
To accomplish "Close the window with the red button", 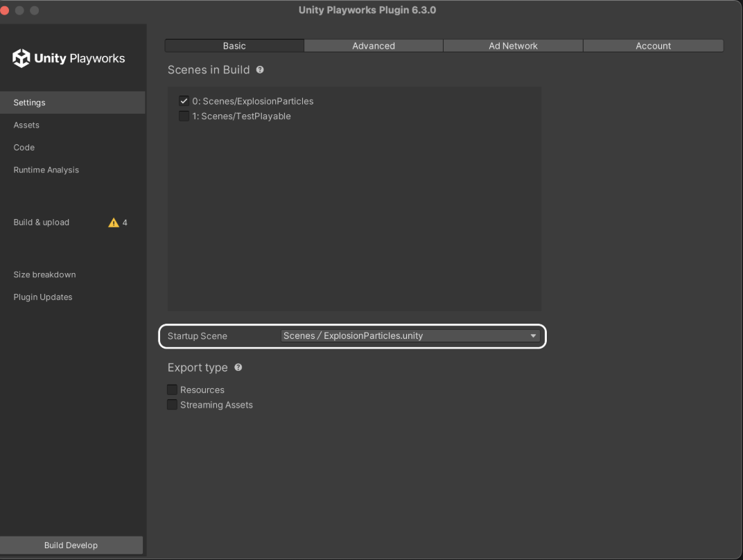I will [x=3, y=10].
